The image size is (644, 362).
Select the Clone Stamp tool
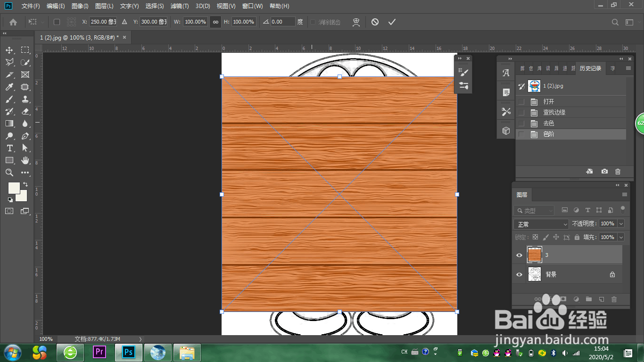click(x=25, y=99)
